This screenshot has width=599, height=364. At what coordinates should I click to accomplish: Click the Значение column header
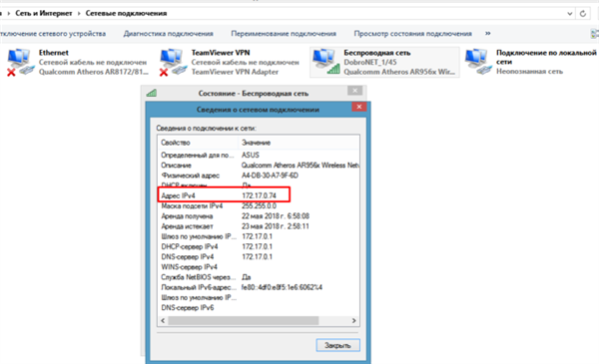tap(299, 143)
